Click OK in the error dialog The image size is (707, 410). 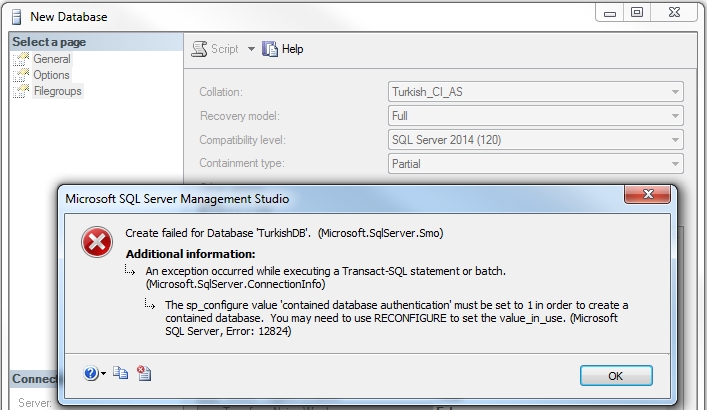point(616,376)
